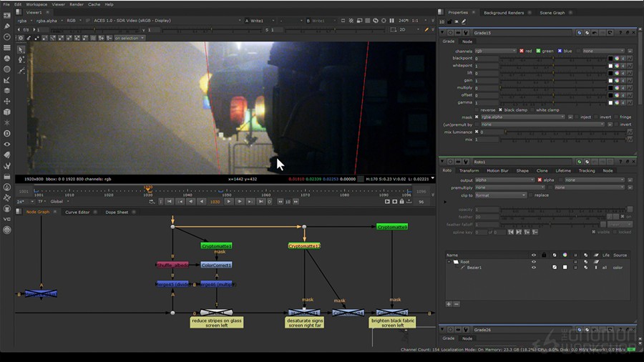
Task: Switch to the Curve Editor tab
Action: pos(77,212)
